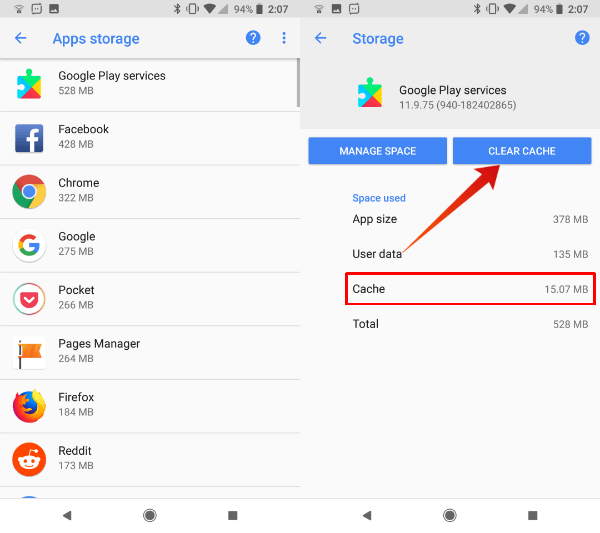Tap the Google Play services icon on the Storage screen

click(370, 93)
